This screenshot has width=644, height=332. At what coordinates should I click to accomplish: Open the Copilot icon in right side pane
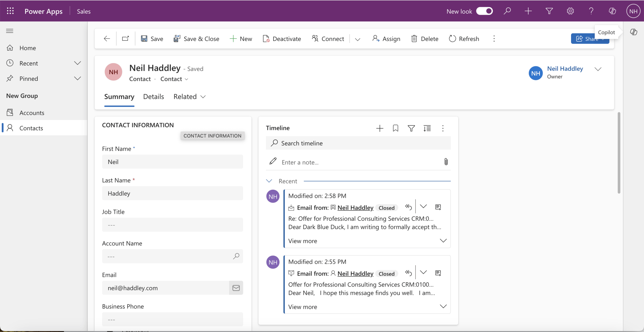coord(633,32)
